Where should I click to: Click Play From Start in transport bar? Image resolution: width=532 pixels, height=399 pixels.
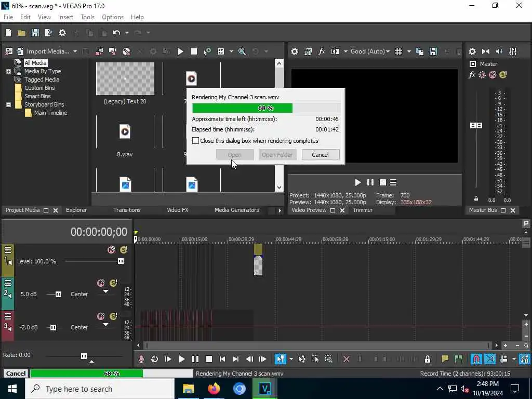pos(168,359)
